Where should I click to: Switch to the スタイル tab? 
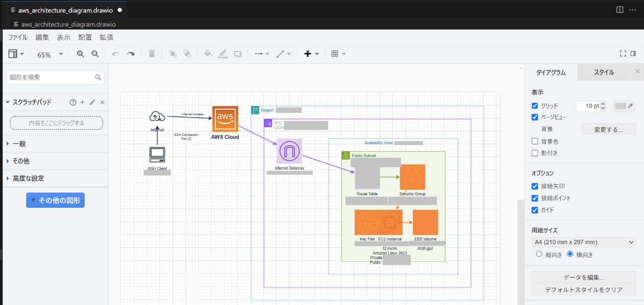pos(604,72)
